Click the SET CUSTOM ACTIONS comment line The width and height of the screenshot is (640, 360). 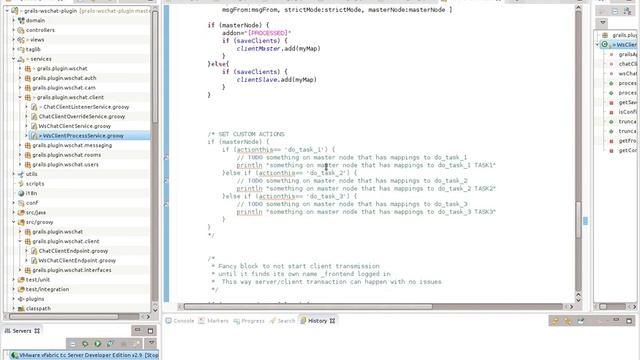point(246,134)
